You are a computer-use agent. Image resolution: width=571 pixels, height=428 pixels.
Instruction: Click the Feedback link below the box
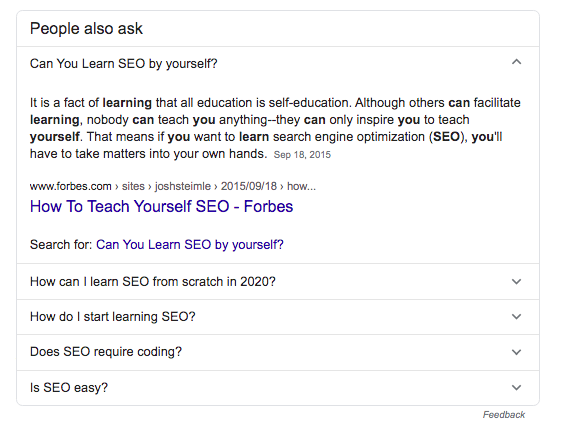(504, 415)
